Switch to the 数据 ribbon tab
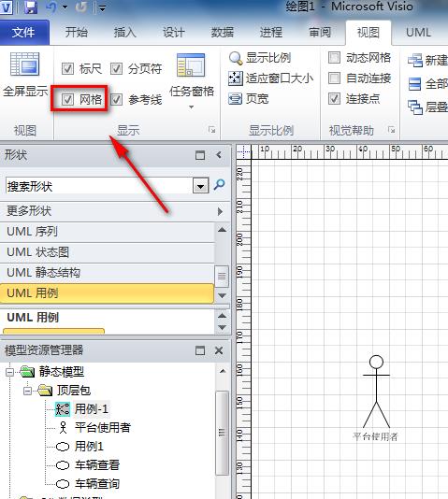This screenshot has height=499, width=448. [223, 32]
